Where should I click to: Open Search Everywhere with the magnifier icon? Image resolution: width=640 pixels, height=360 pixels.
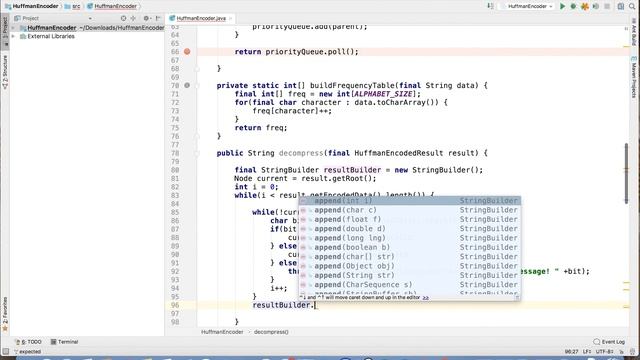click(632, 6)
